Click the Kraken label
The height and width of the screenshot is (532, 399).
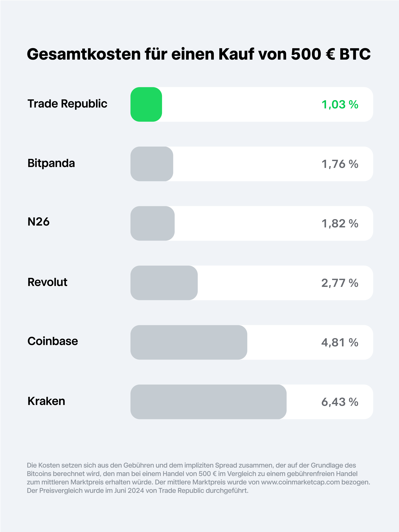click(x=46, y=401)
